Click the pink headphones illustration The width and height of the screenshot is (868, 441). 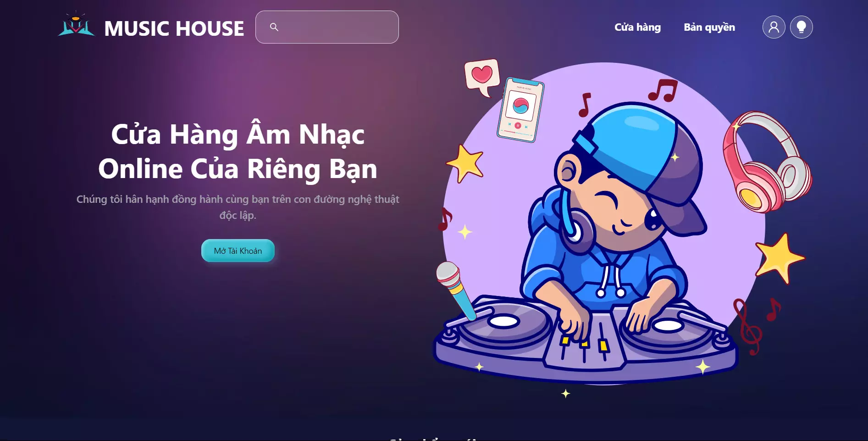point(767,162)
